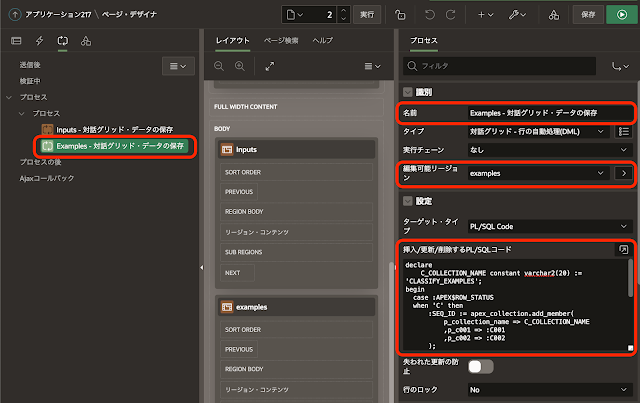Edit the 名前 field value

(551, 113)
